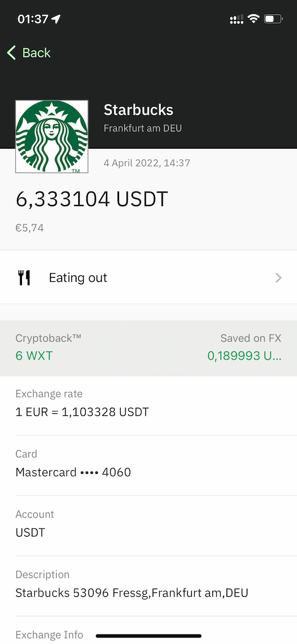This screenshot has width=297, height=644.
Task: Tap the location arrow beside the clock
Action: point(56,19)
